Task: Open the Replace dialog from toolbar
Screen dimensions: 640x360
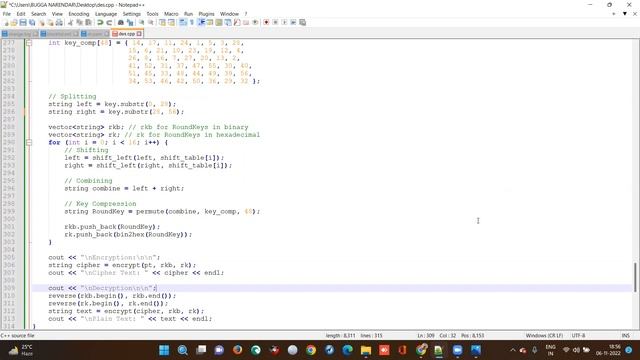Action: pos(130,22)
